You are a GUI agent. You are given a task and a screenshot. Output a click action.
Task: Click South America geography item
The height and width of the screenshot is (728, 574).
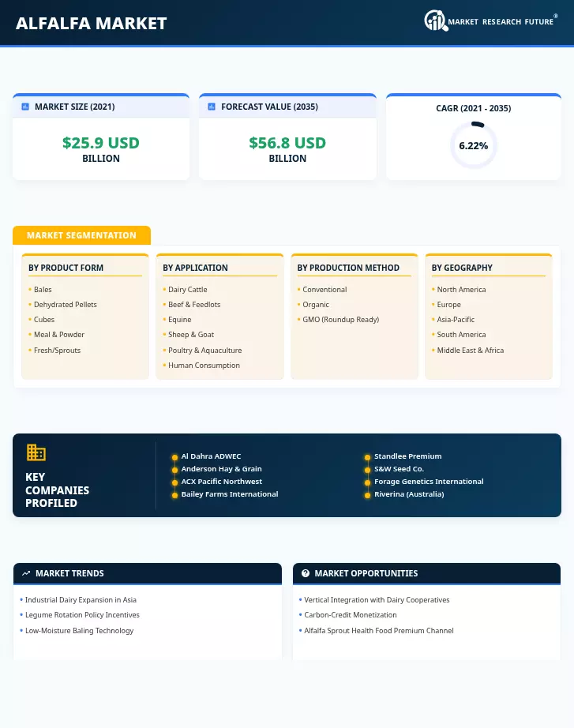point(461,334)
